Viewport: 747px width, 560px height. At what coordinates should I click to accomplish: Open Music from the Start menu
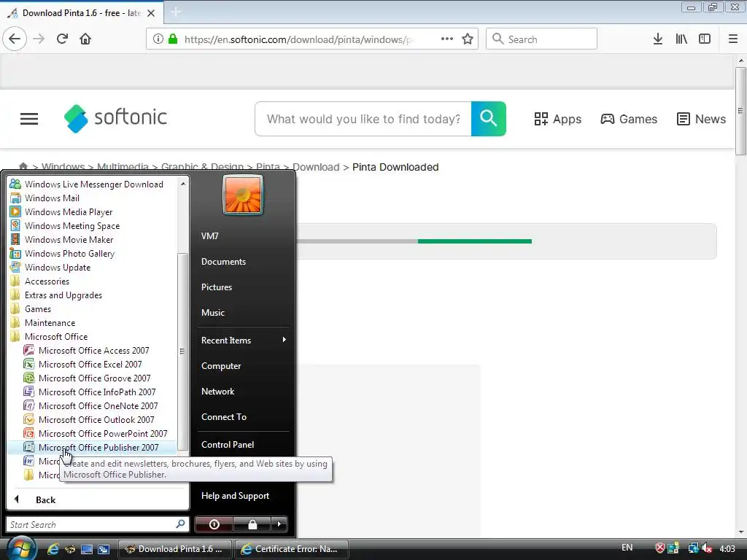(x=213, y=312)
